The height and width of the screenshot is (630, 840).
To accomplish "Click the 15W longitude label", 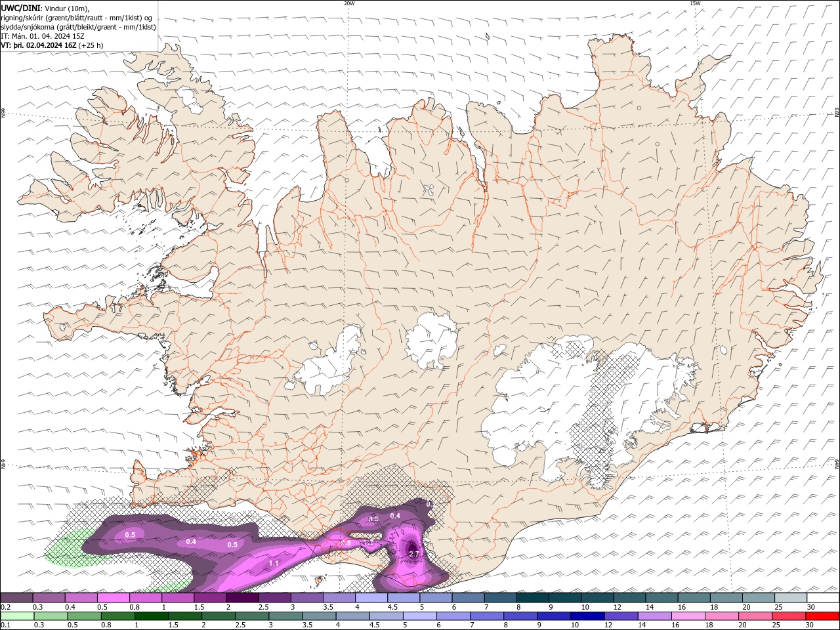I will (695, 3).
